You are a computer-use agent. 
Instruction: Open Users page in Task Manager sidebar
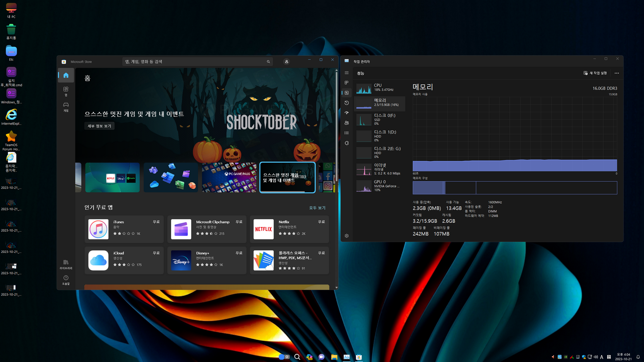click(x=347, y=123)
